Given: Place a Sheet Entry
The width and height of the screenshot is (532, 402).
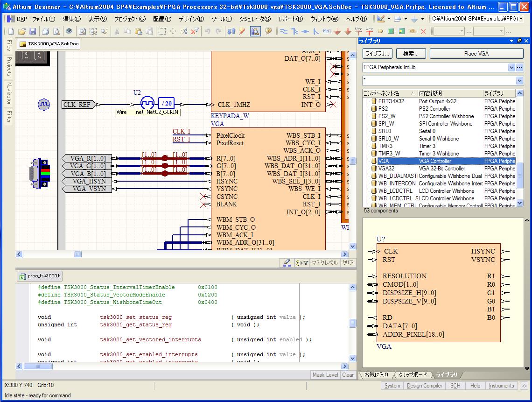Looking at the screenshot, I should [402, 32].
